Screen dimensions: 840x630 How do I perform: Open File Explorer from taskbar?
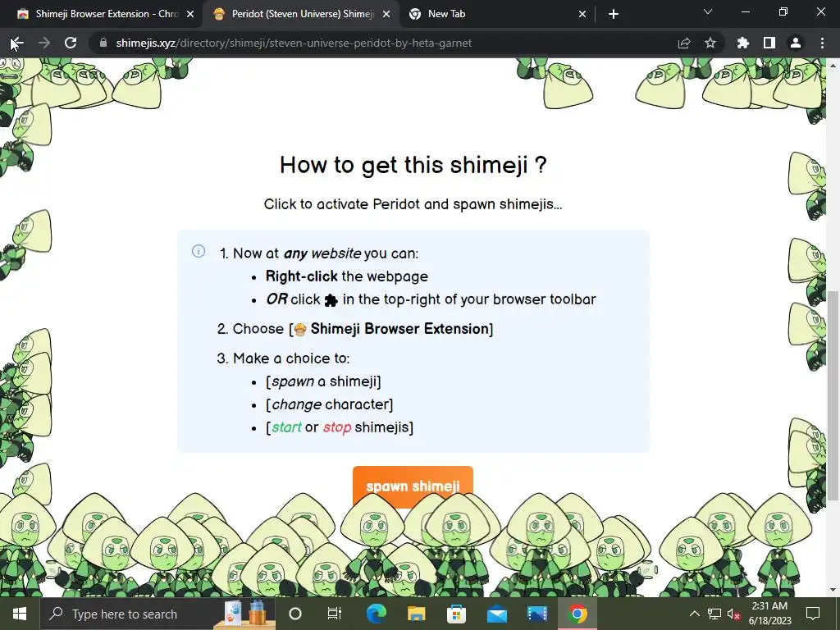(416, 614)
